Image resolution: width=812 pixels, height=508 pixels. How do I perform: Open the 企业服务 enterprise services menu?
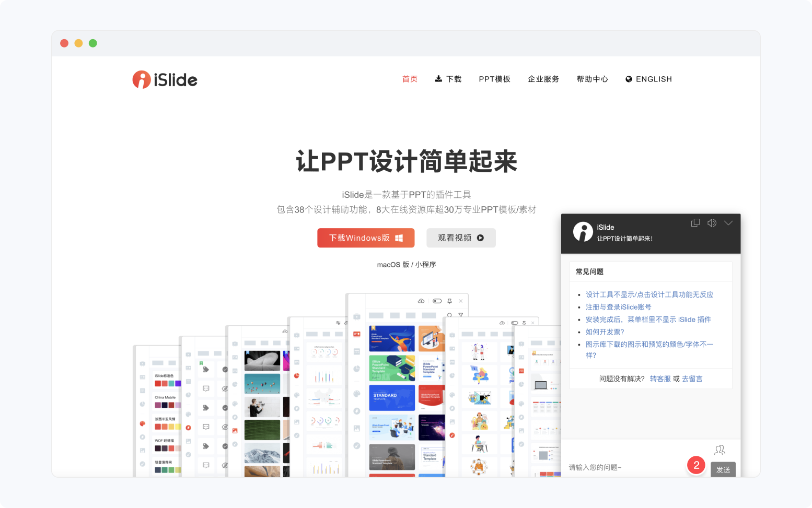543,79
